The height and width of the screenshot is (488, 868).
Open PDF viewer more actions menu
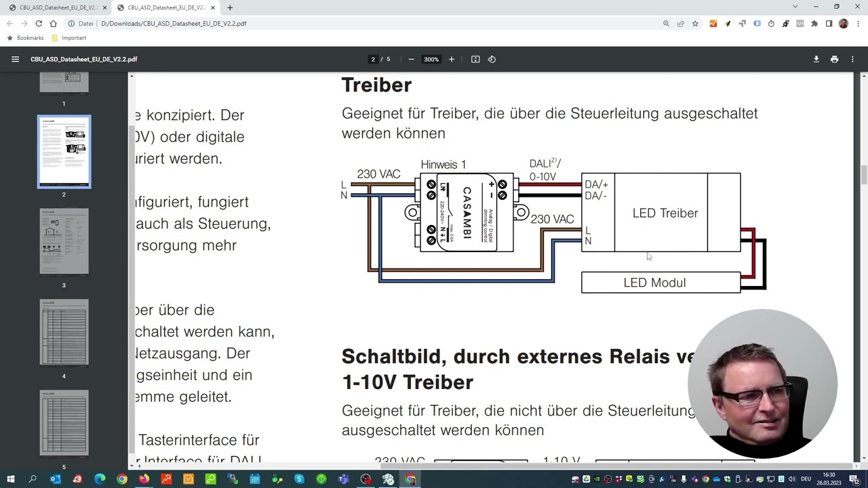click(852, 59)
